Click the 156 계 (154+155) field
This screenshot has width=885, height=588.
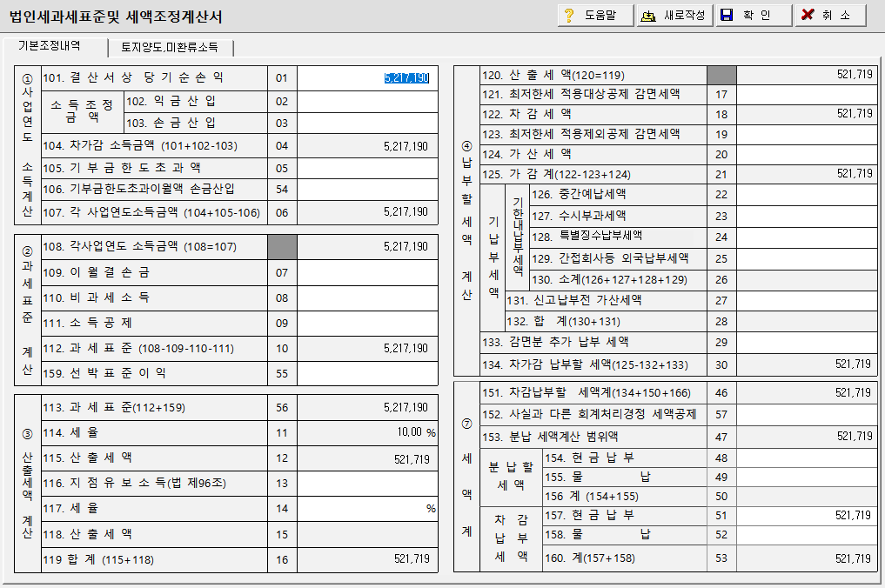pos(807,496)
